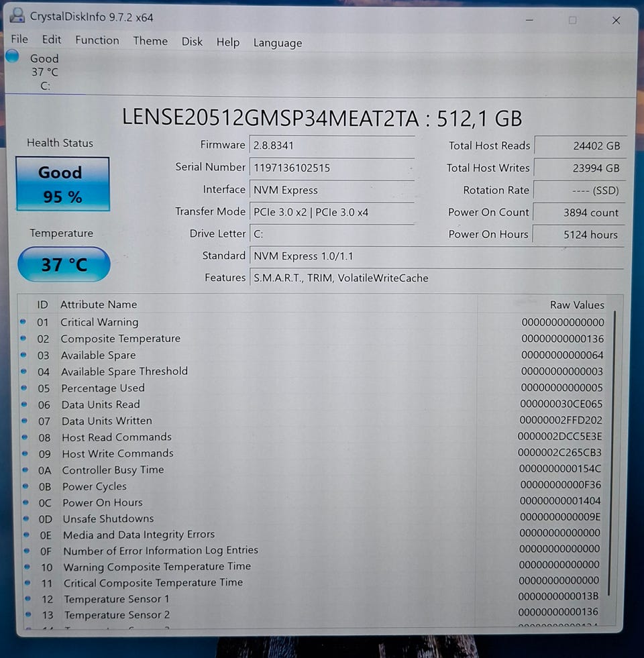This screenshot has width=644, height=658.
Task: Click raw value 00000000000064
Action: point(562,355)
